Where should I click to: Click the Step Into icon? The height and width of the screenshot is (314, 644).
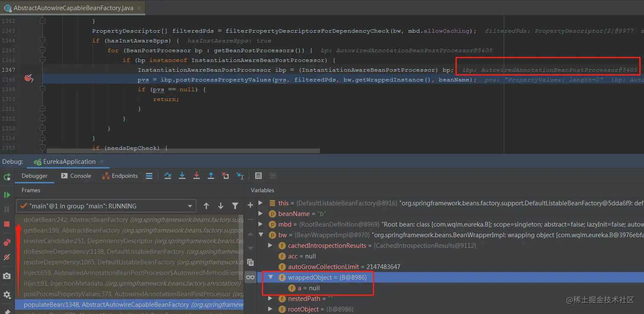pyautogui.click(x=182, y=176)
